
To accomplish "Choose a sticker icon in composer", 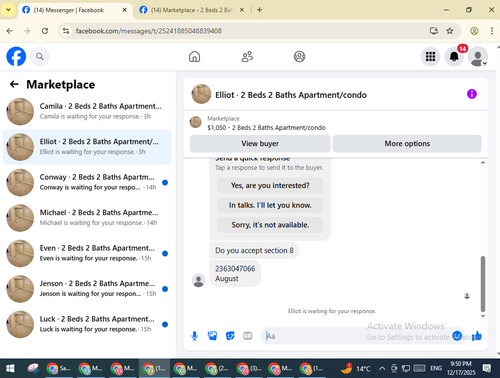I will 230,336.
